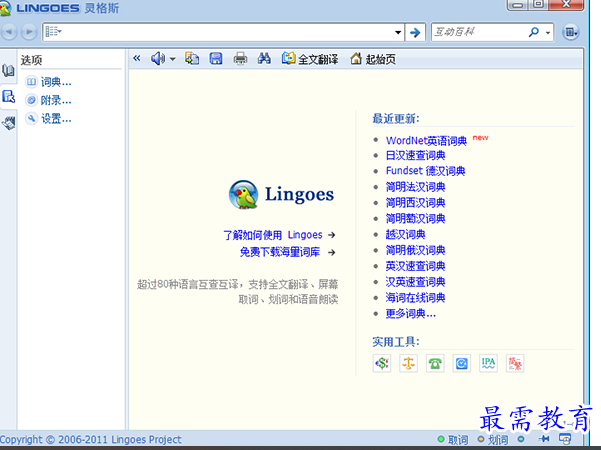This screenshot has width=601, height=450.
Task: Click the speaker pronounce icon
Action: (x=158, y=59)
